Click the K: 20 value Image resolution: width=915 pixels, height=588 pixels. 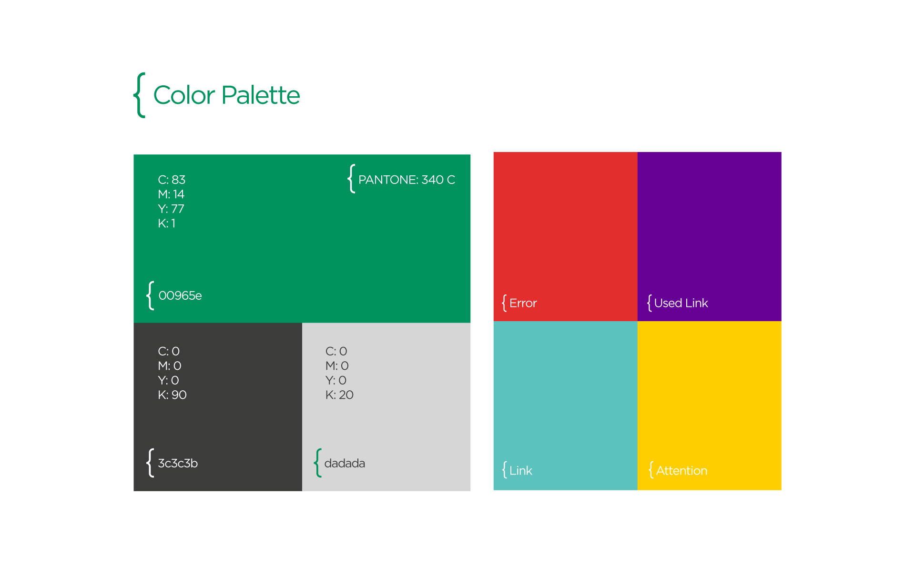(339, 395)
